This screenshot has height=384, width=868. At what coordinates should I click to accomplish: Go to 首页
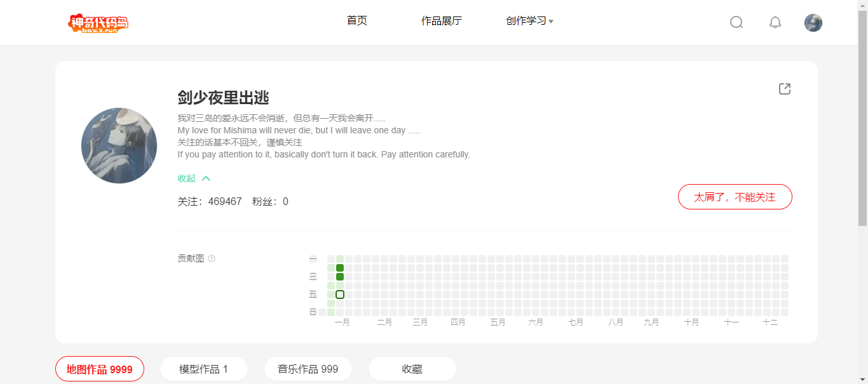(357, 21)
